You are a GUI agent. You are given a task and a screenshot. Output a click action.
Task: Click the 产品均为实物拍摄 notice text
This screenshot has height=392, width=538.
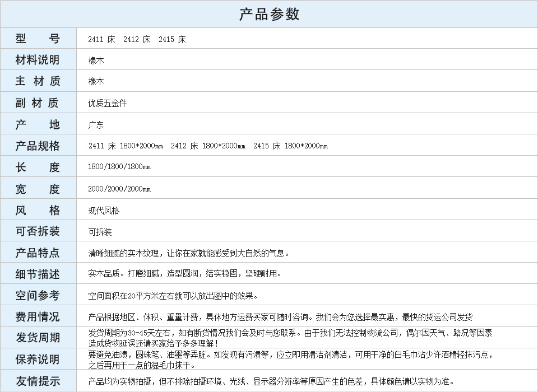(x=271, y=381)
